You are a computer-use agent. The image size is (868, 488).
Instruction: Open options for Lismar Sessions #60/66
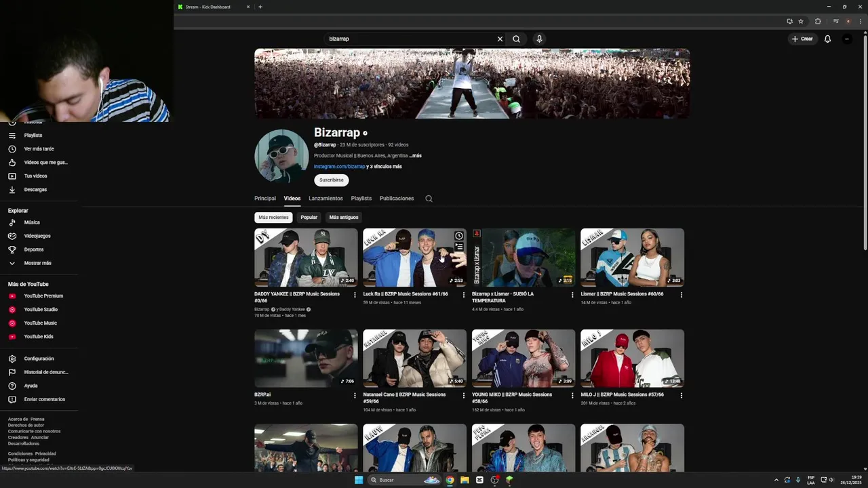tap(681, 295)
